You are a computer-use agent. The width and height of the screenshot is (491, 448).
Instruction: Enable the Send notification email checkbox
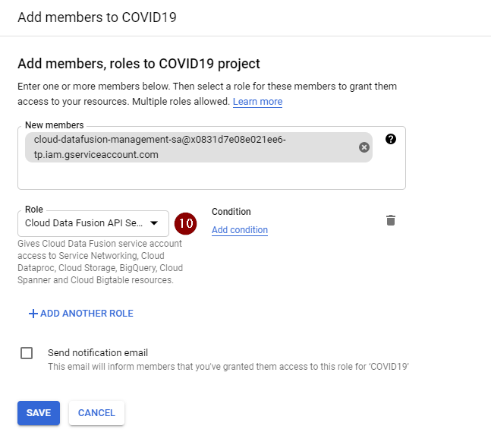27,353
